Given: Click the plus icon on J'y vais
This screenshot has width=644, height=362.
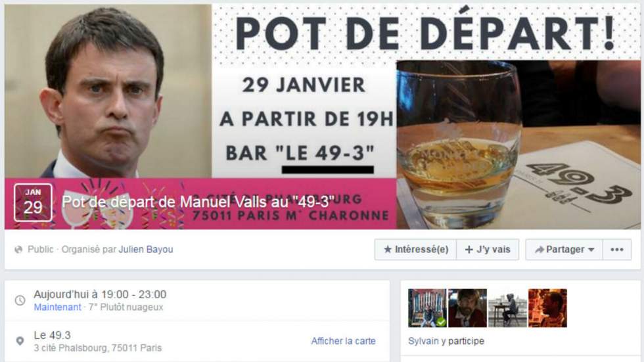Looking at the screenshot, I should click(x=469, y=250).
